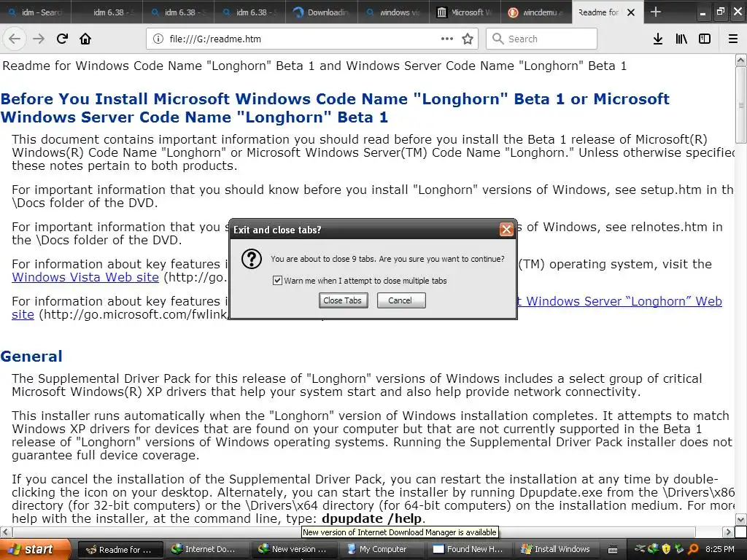Open a new tab with plus button
747x560 pixels.
point(656,12)
